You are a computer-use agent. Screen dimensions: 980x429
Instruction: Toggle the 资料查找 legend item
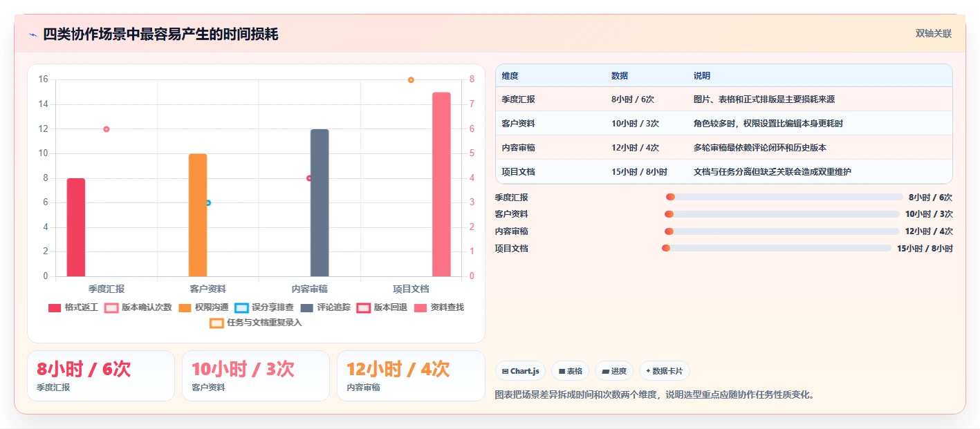(439, 307)
